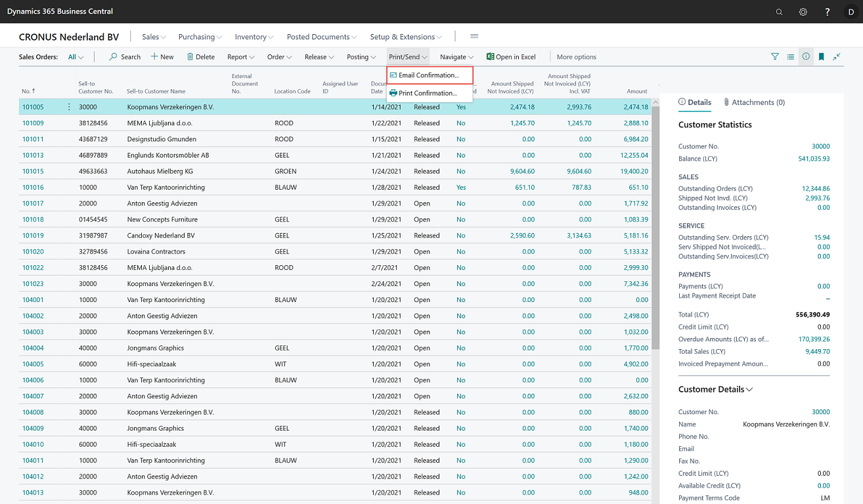Open the Balance (LCY) value 541,035.93
Viewport: 863px width, 504px height.
[x=814, y=159]
